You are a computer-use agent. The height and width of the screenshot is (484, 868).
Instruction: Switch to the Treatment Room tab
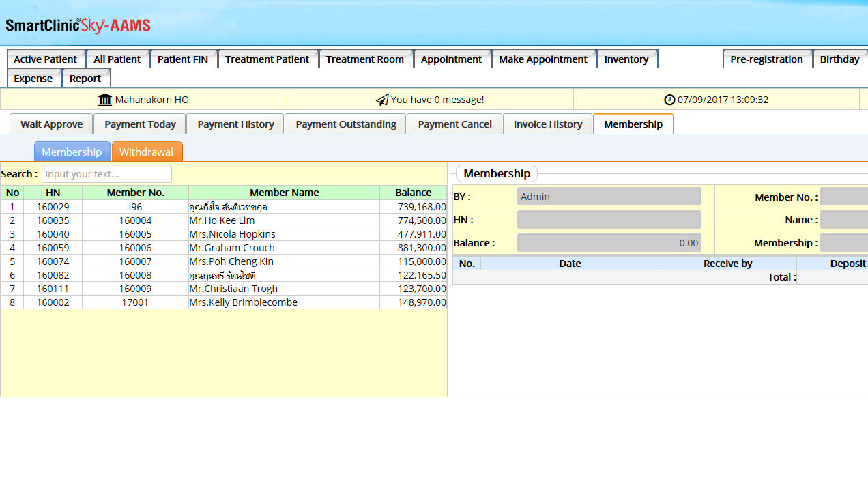[x=364, y=59]
